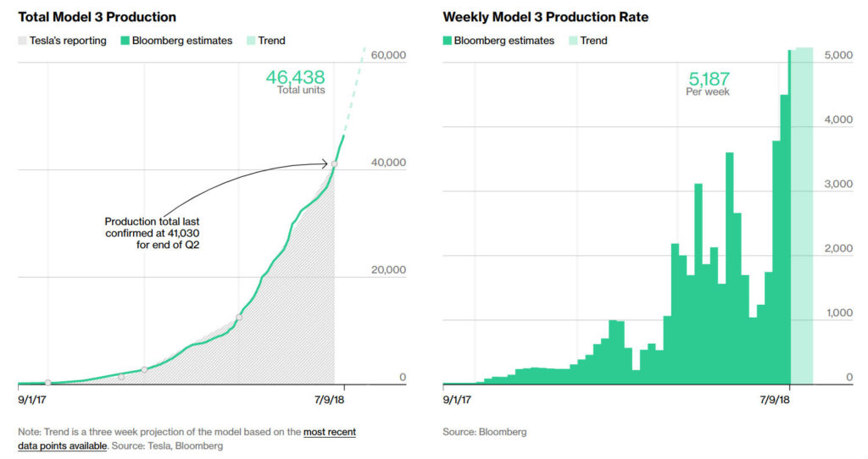Click the Weekly Model 3 Production Rate title
Screen dimensions: 868x459
[545, 17]
